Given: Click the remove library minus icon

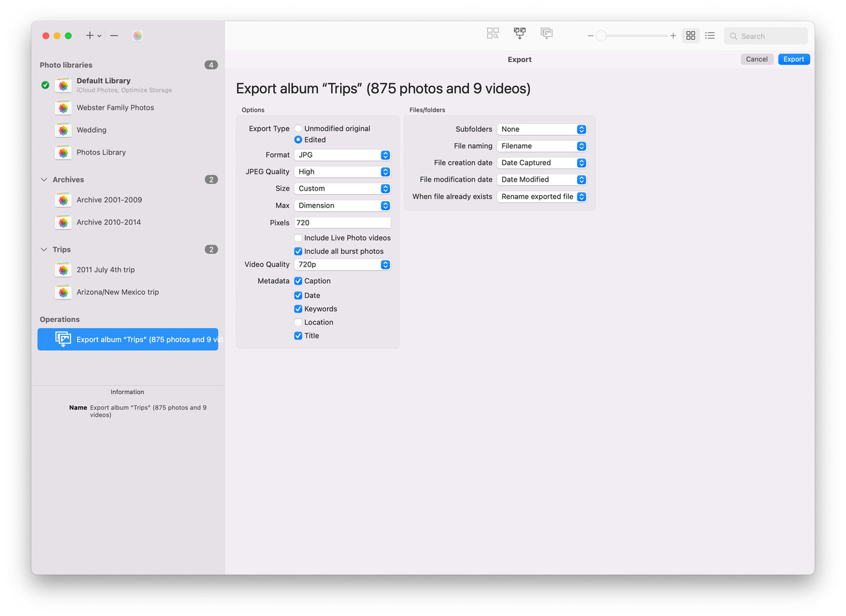Looking at the screenshot, I should pyautogui.click(x=114, y=36).
